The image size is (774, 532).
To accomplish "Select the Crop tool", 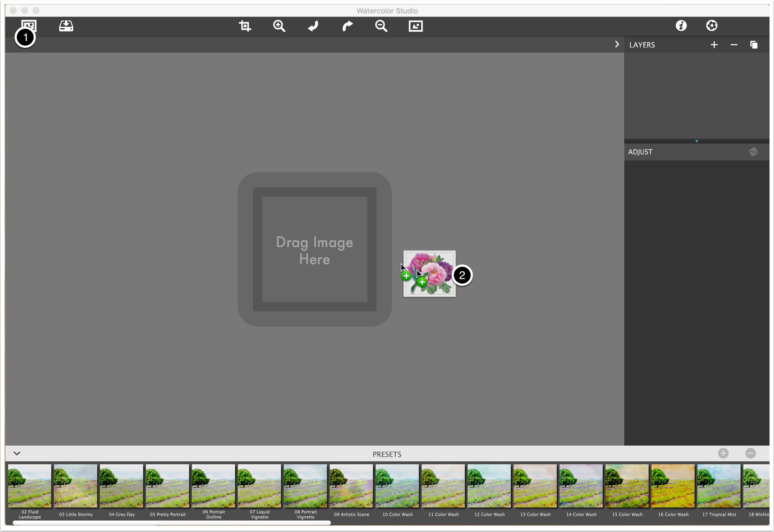I will (x=245, y=26).
